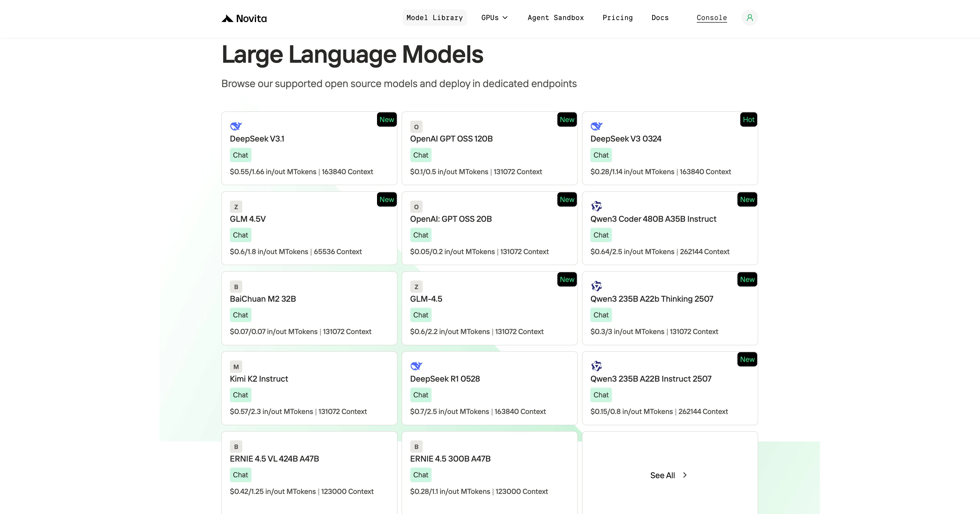
Task: Click '$0.05/0.2 in/out MTokens' pricing text
Action: point(452,252)
